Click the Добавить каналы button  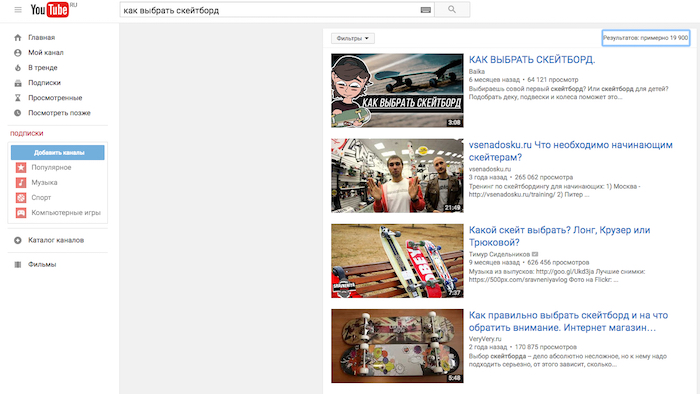58,153
